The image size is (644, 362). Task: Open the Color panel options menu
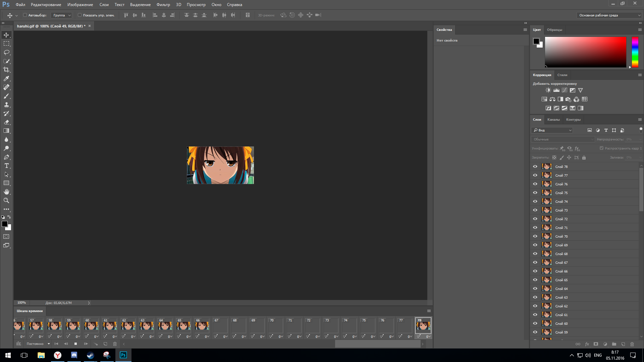click(x=640, y=29)
